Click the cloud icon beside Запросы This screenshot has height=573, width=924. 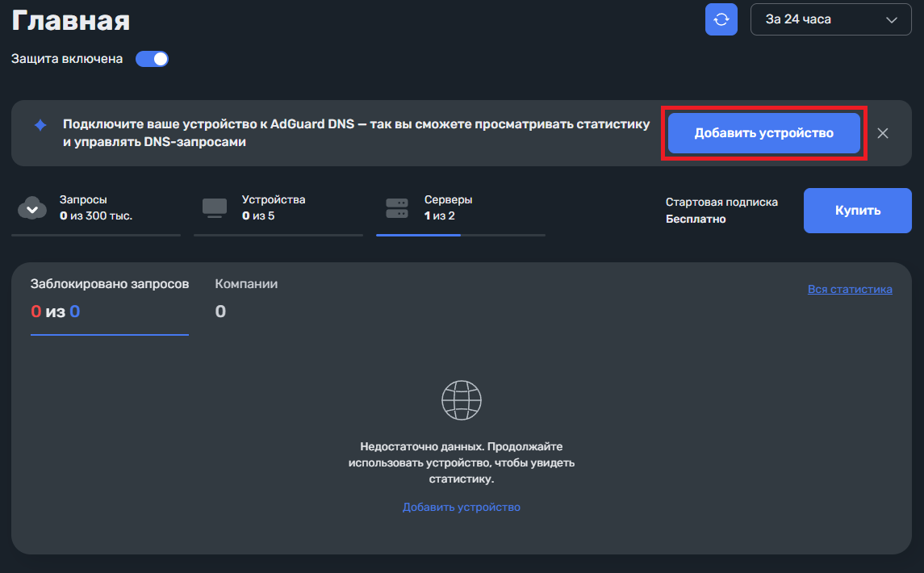31,208
